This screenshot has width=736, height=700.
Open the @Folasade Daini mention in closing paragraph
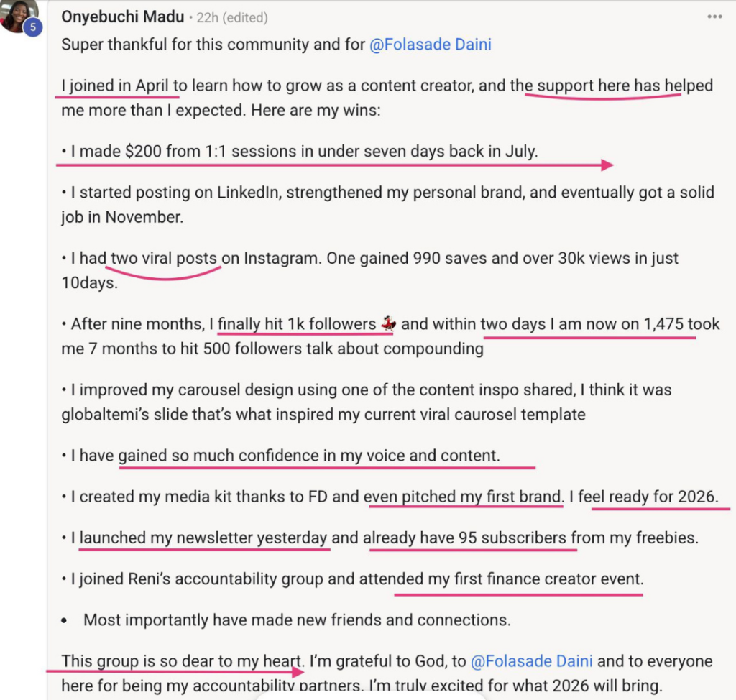(532, 661)
